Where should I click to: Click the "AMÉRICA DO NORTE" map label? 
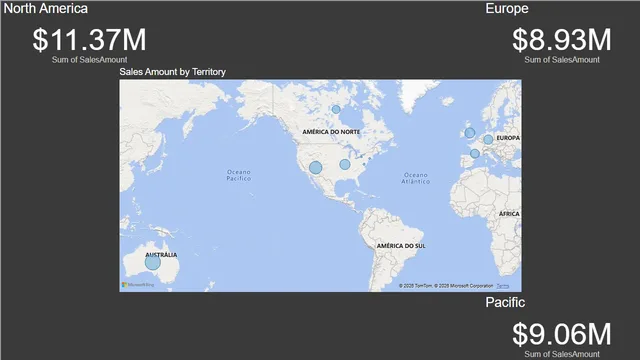point(331,132)
